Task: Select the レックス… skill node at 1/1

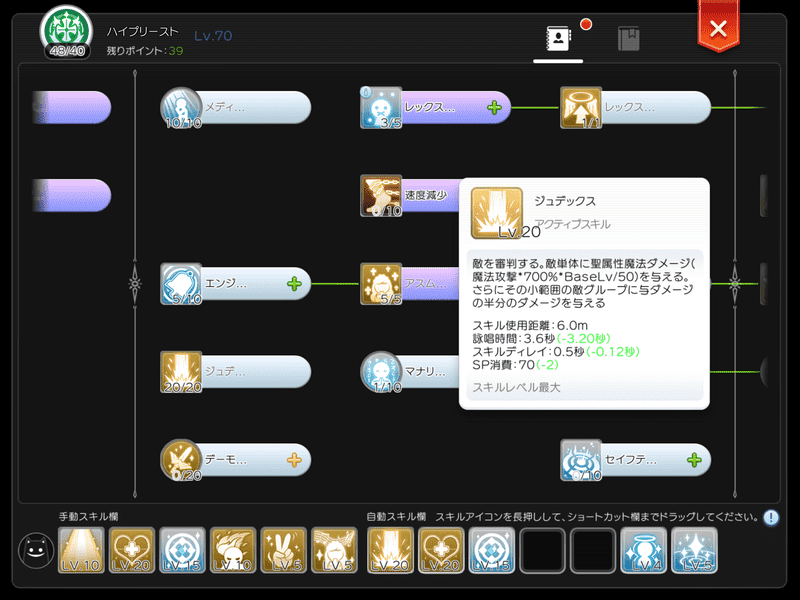Action: pyautogui.click(x=635, y=107)
